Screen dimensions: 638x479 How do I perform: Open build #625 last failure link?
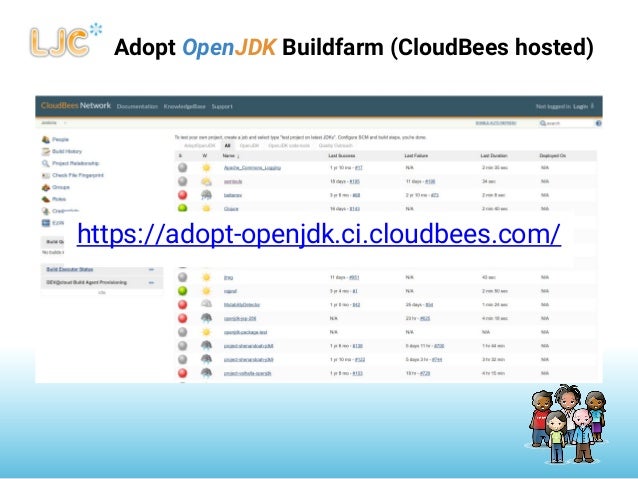click(425, 319)
